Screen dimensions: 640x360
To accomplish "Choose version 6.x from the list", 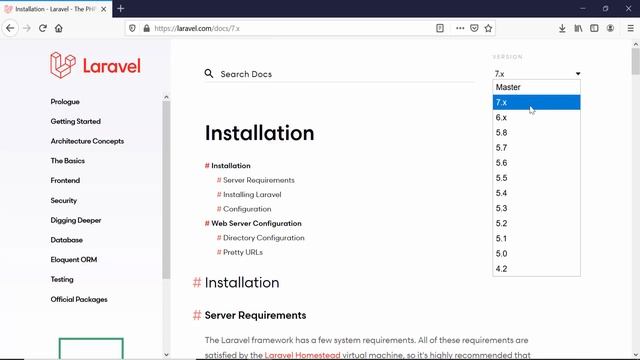I will click(536, 118).
